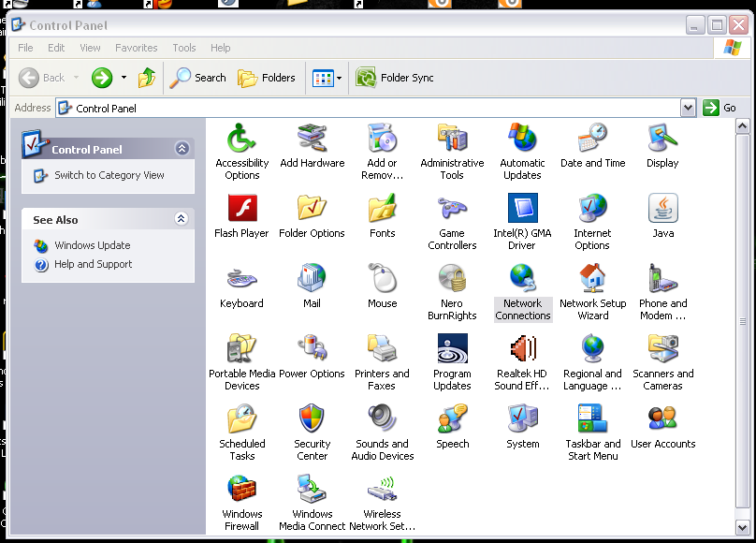Open the Tools menu
Screen dimensions: 756x543
pos(184,48)
